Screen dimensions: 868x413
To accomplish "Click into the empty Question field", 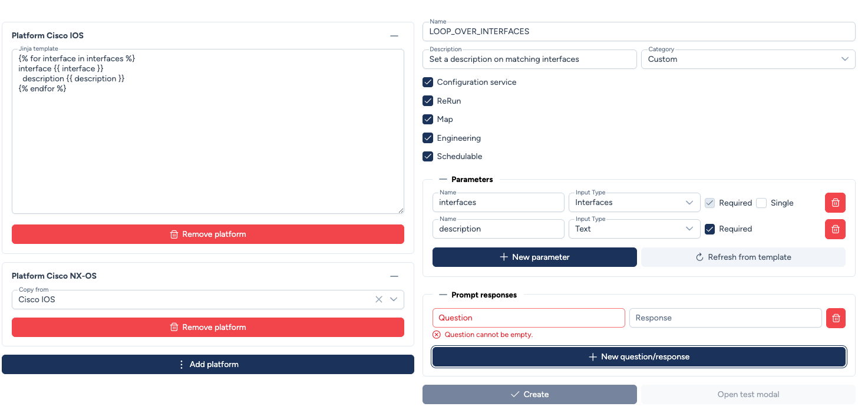I will [x=528, y=318].
